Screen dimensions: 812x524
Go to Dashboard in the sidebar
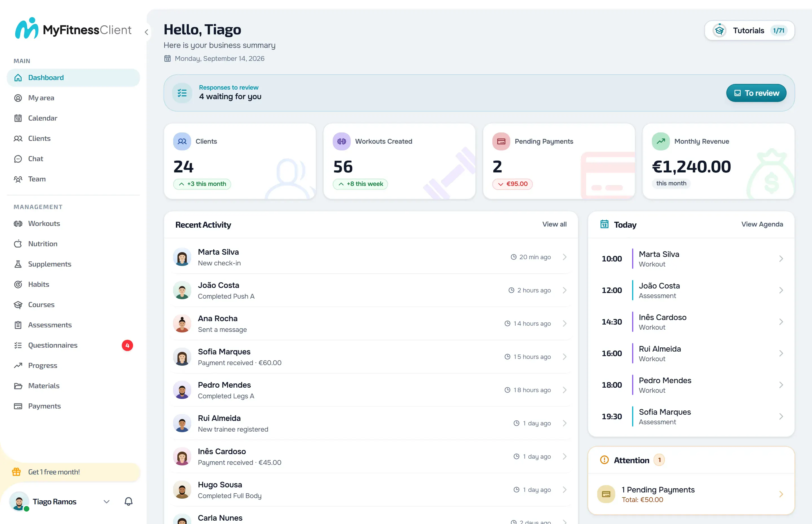click(x=73, y=77)
